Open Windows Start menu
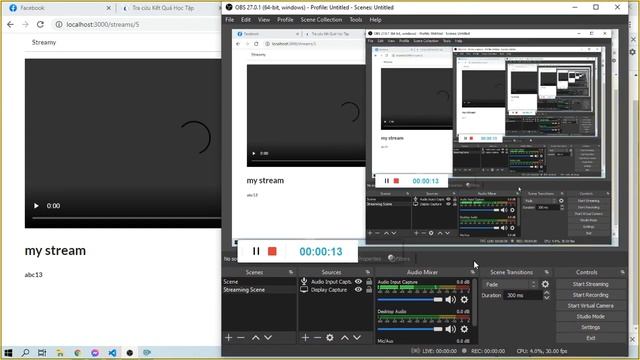This screenshot has width=640, height=360. pos(8,353)
